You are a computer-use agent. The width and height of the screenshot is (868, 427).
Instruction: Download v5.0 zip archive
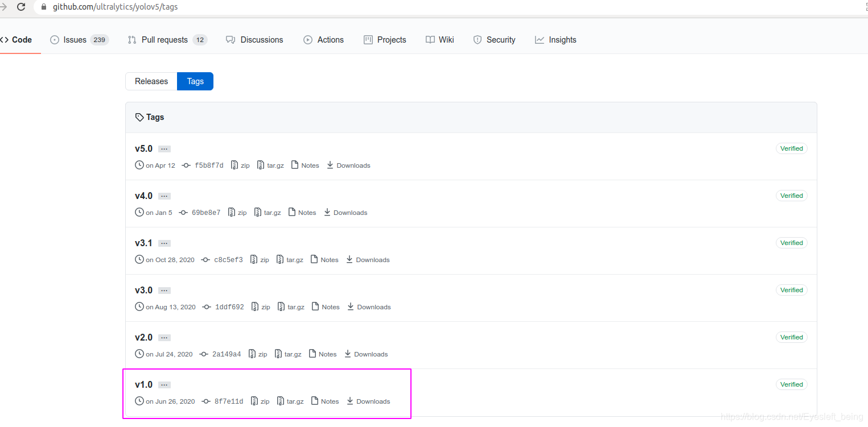coord(240,165)
